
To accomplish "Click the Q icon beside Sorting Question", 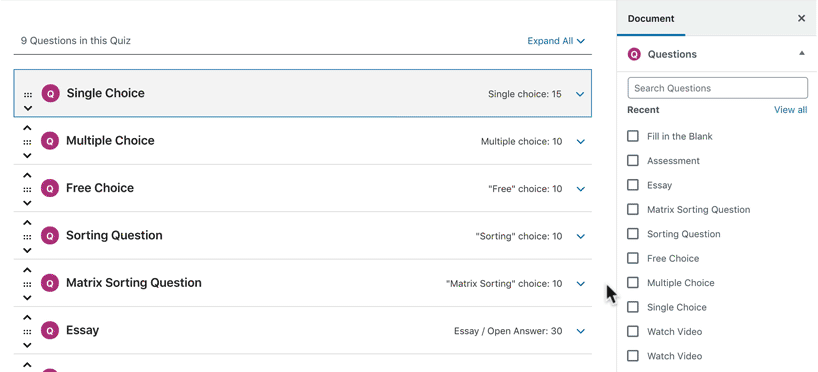I will pos(50,236).
